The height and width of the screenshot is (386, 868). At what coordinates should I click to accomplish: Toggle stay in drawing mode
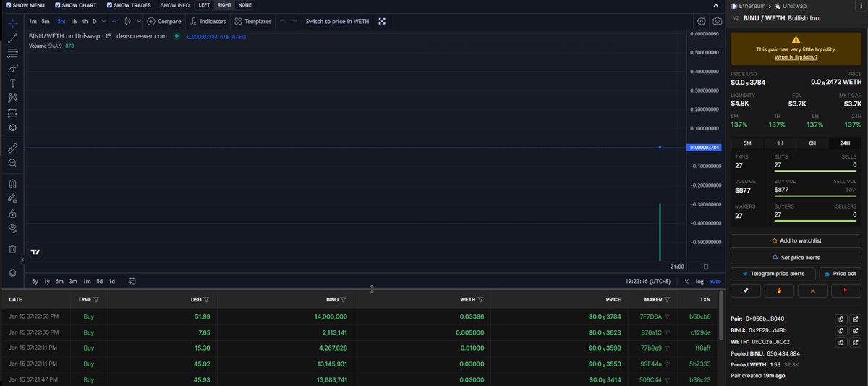point(12,198)
